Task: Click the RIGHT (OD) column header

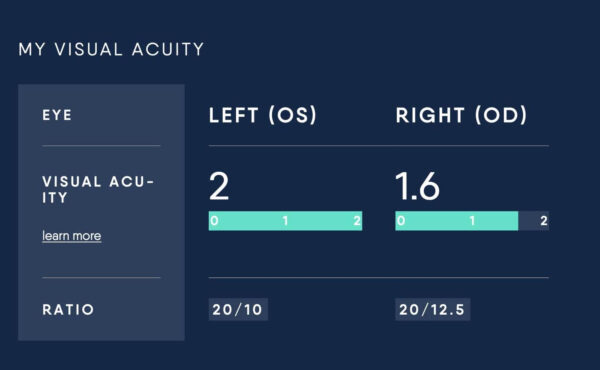Action: pos(461,115)
